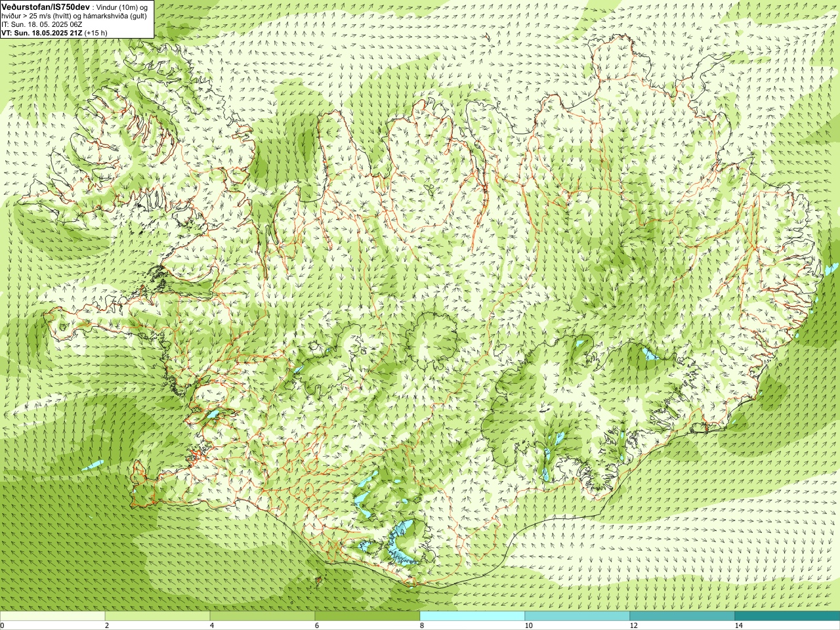Viewport: 840px width, 630px height.
Task: Click the small island off the south coast
Action: coord(319,580)
